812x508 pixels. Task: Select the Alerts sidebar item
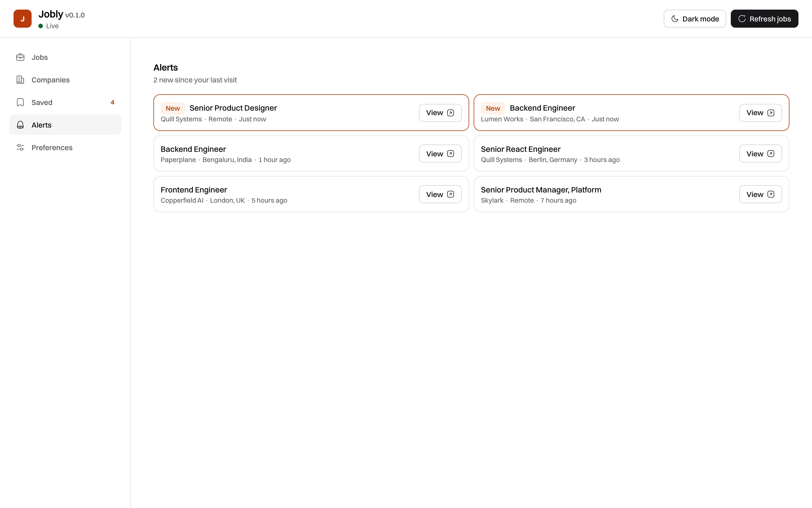65,125
